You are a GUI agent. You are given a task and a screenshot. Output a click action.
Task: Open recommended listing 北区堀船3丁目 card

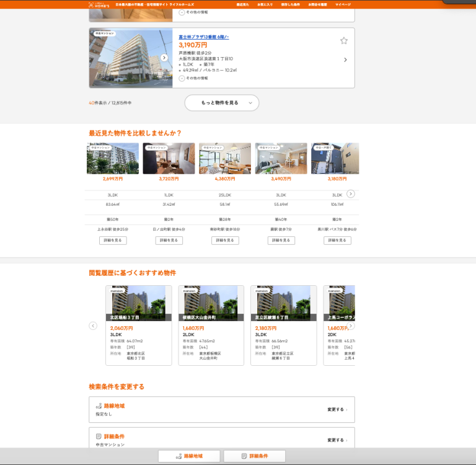click(x=139, y=325)
